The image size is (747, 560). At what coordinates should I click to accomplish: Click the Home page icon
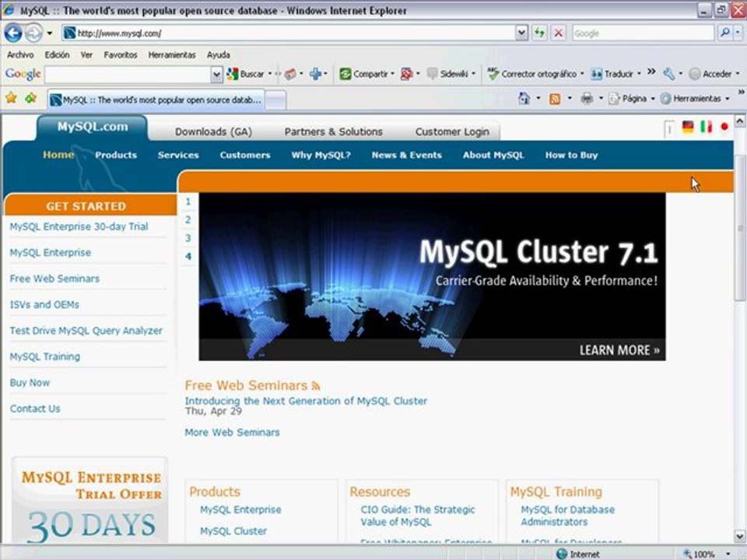coord(524,99)
